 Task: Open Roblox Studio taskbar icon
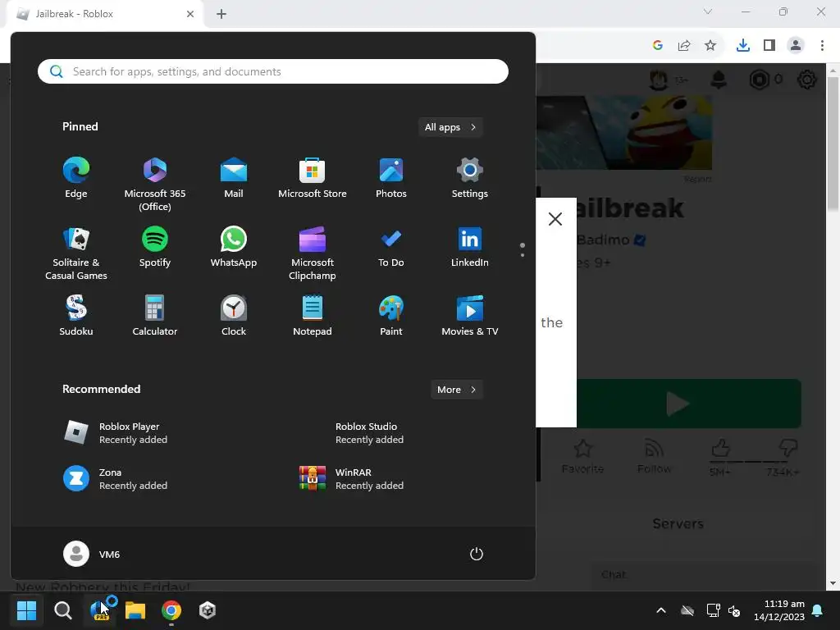pyautogui.click(x=208, y=610)
